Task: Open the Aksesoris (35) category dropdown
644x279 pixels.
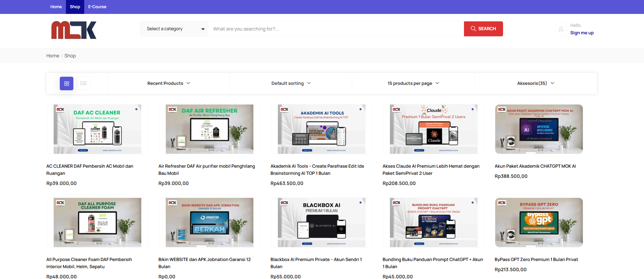Action: pyautogui.click(x=536, y=83)
